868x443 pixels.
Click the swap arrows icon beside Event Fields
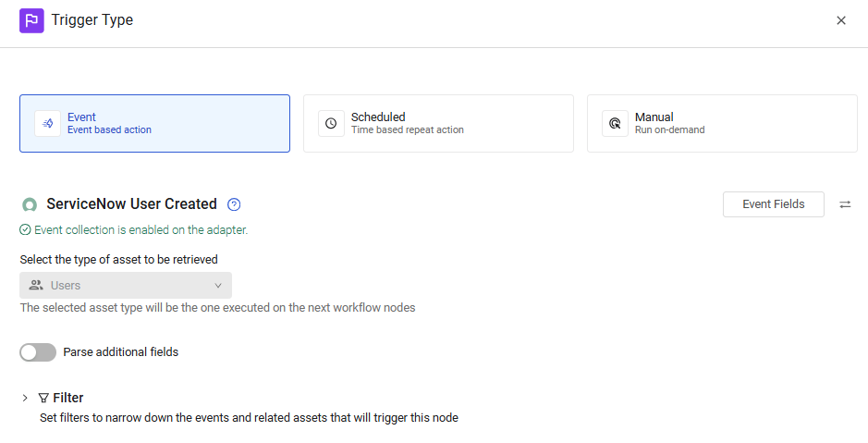[x=845, y=204]
